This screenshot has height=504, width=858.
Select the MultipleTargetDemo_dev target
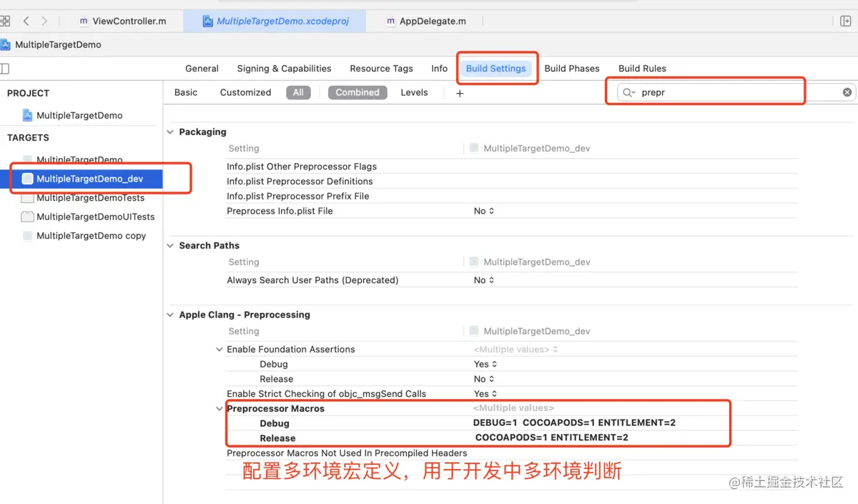82,179
